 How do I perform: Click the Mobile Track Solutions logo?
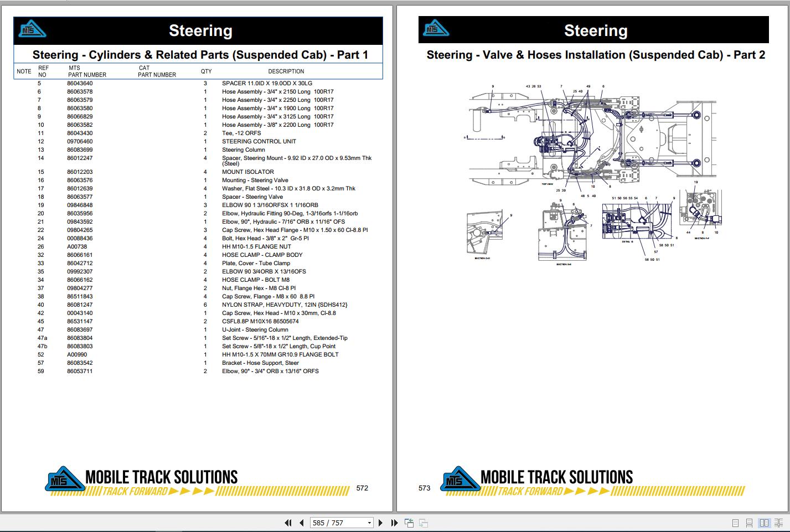click(61, 479)
